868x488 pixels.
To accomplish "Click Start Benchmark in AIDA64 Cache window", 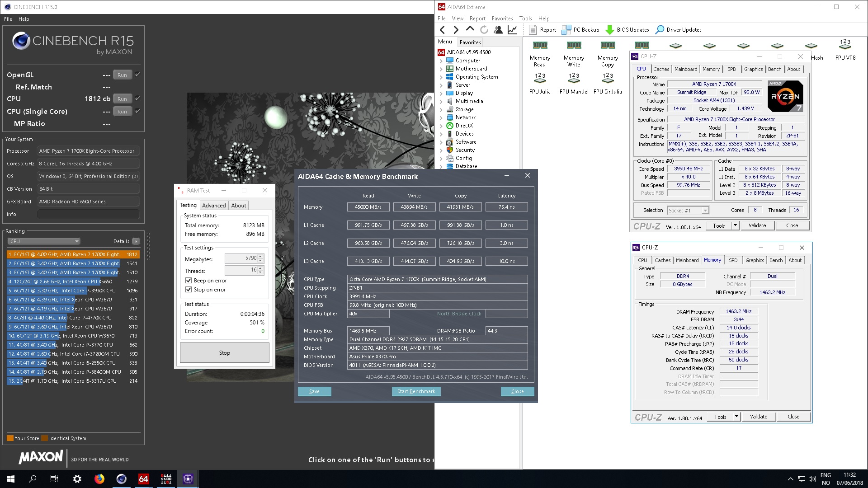I will pos(416,391).
